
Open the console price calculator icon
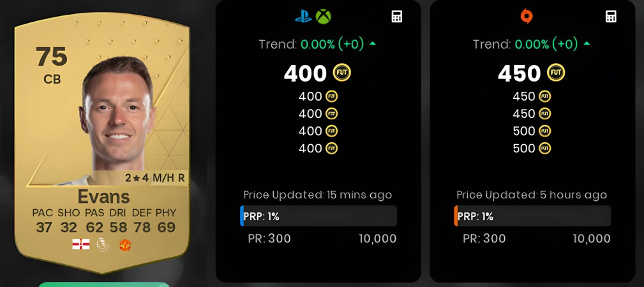coord(397,17)
